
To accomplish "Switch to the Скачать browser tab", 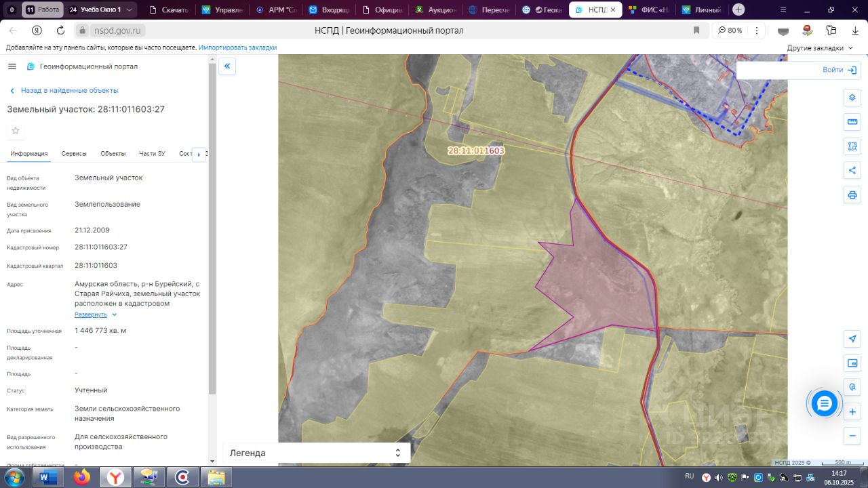I will tap(168, 10).
